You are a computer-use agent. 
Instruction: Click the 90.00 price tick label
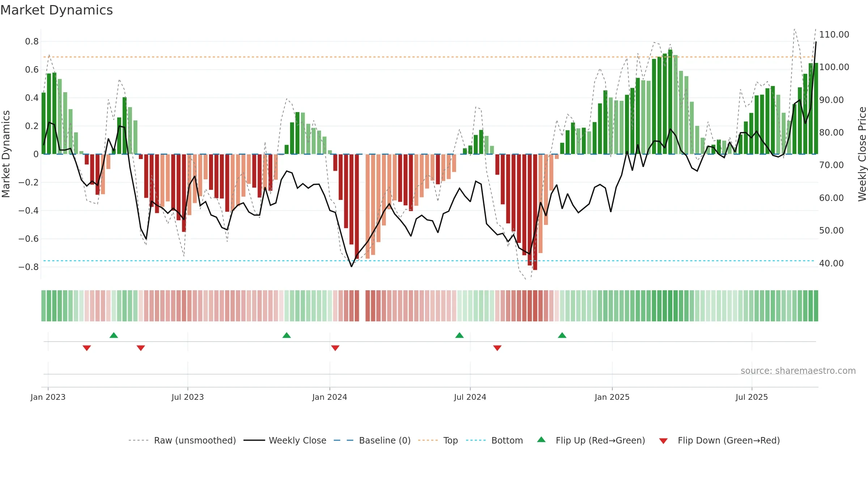[x=831, y=100]
